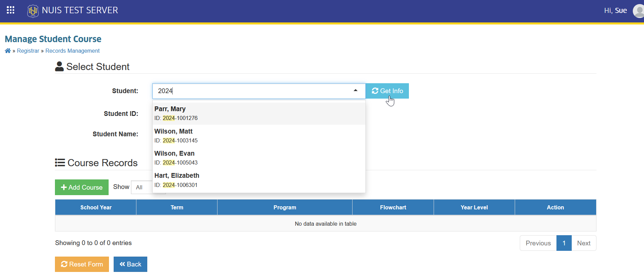Select Parr, Mary from suggestions

tap(259, 114)
